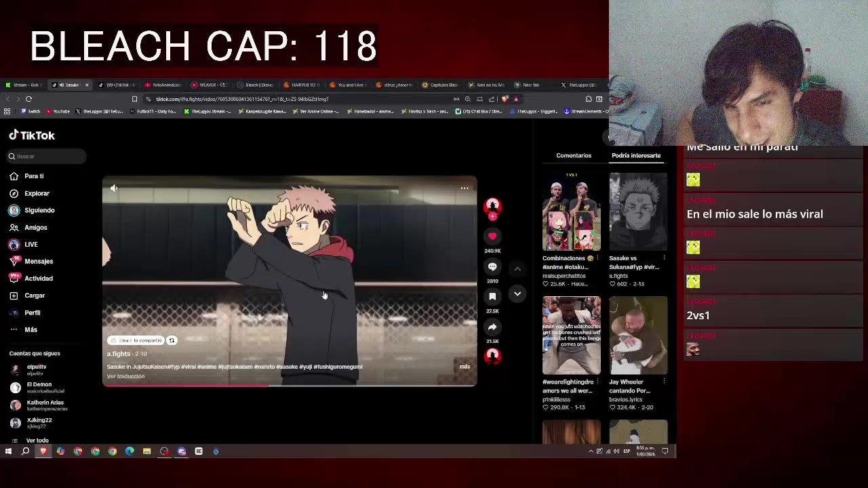Open Microsoft Edge from the taskbar
The width and height of the screenshot is (868, 488).
tap(130, 451)
